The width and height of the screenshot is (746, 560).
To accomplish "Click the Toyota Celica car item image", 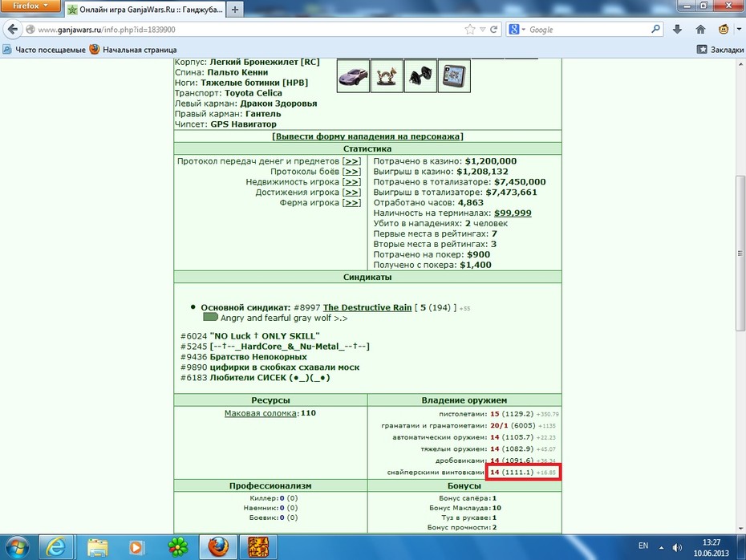I will point(353,75).
